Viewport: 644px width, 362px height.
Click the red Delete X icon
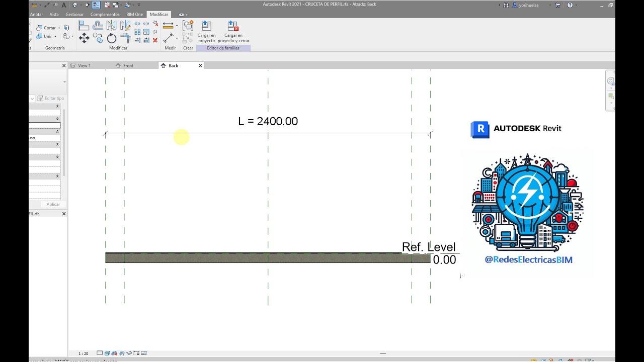tap(155, 40)
